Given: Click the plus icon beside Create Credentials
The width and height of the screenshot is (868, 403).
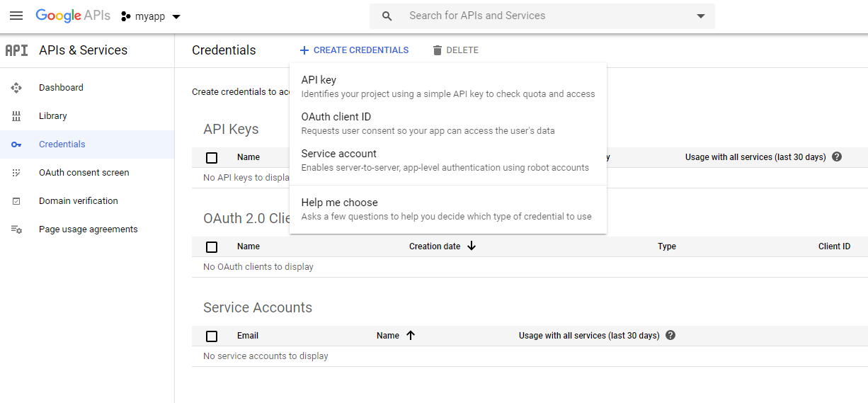Looking at the screenshot, I should 304,50.
